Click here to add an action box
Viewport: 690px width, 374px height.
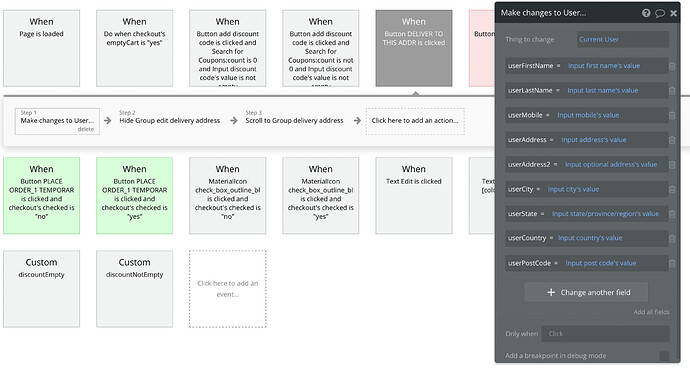click(415, 121)
